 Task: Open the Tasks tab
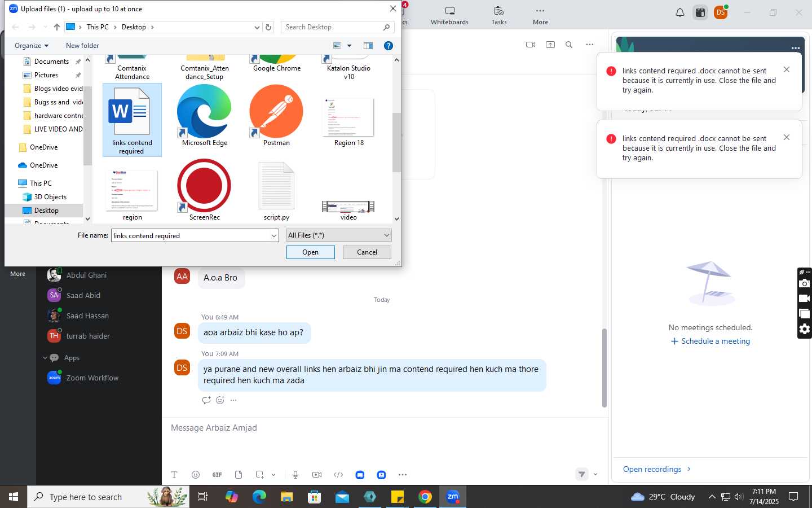pos(499,16)
